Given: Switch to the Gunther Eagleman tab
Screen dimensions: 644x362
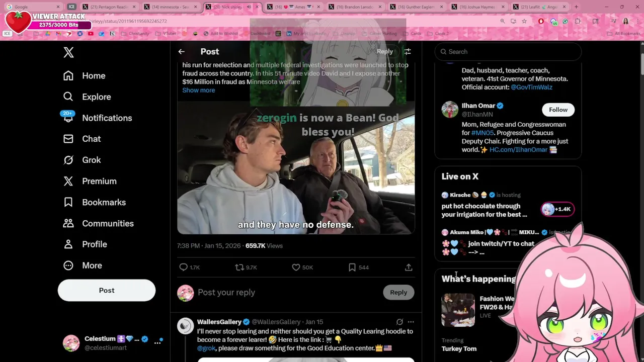Looking at the screenshot, I should click(417, 7).
